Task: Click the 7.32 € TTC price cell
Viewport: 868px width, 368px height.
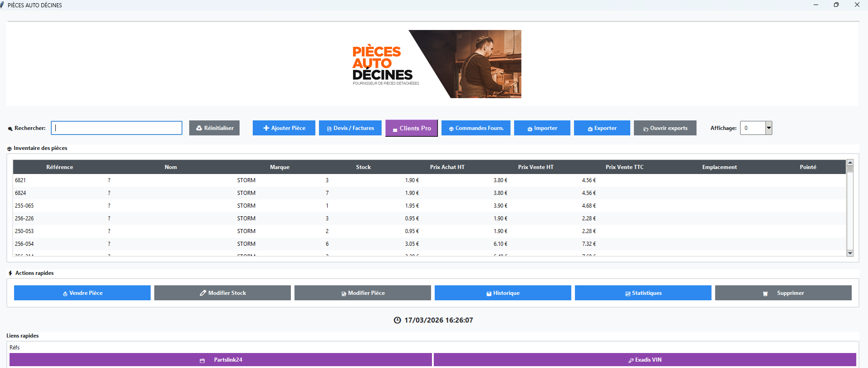Action: 589,244
